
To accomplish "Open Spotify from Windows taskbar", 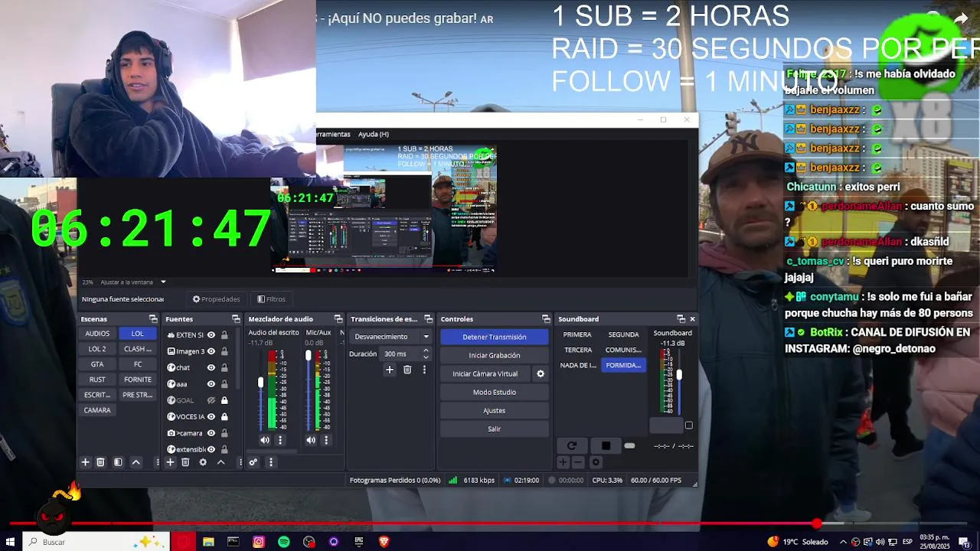I will point(284,542).
